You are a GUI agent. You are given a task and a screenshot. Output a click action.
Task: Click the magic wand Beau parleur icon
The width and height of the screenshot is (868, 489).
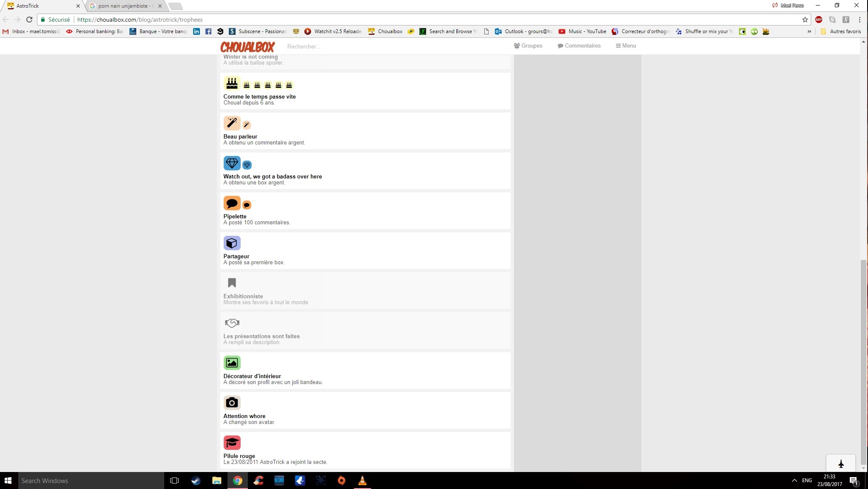(232, 123)
